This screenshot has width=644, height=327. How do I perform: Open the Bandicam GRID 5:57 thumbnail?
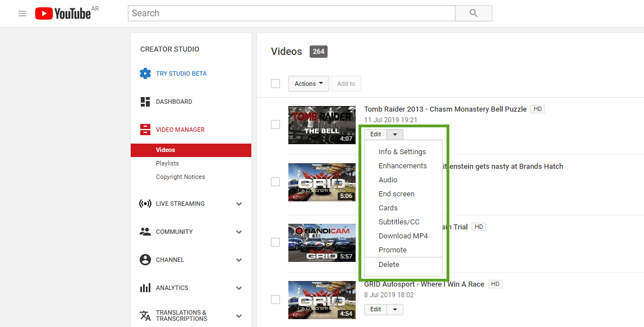coord(322,243)
